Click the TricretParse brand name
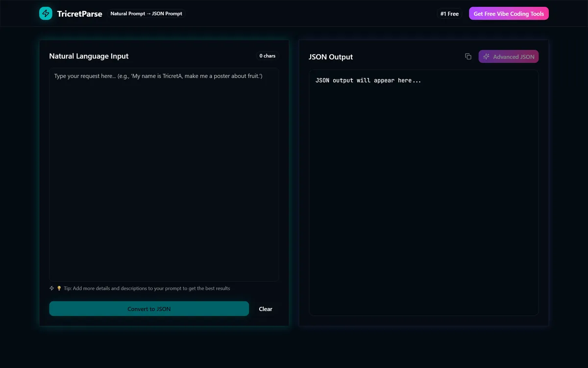 [79, 14]
